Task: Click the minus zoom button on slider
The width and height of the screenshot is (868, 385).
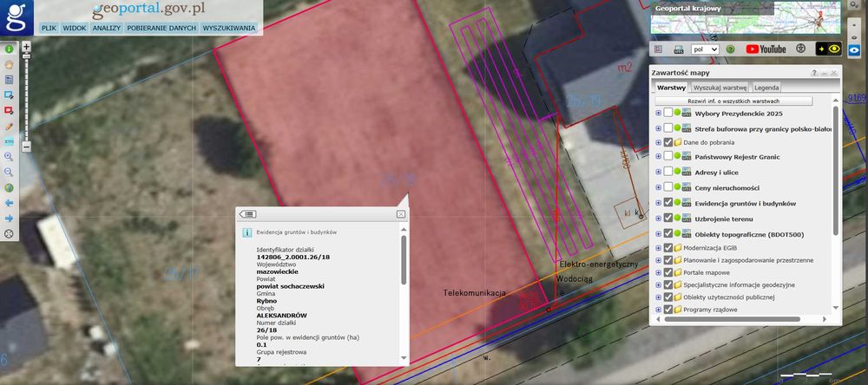Action: click(26, 147)
